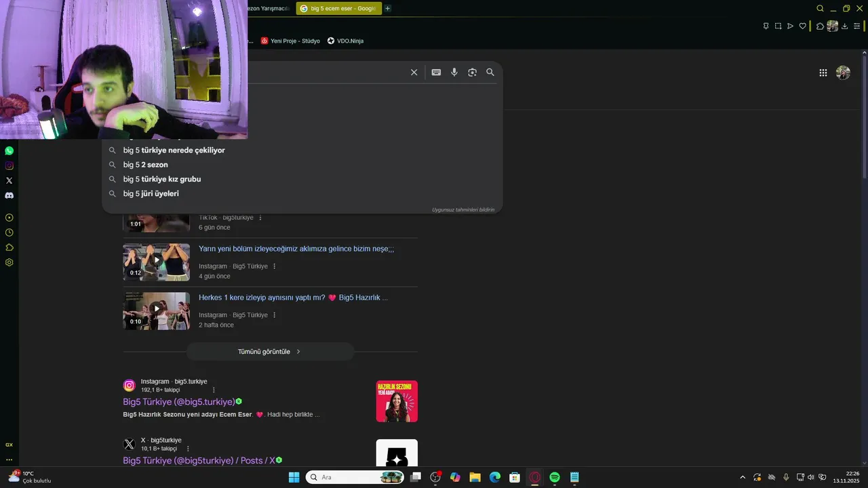Clear the Google search box
868x488 pixels.
tap(414, 73)
